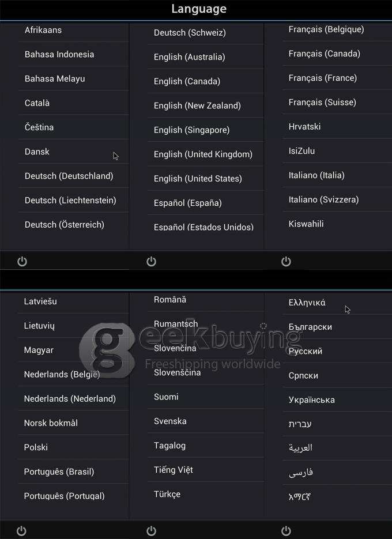Choose Français (Canada)
Viewport: 392px width, 539px height.
tap(325, 54)
